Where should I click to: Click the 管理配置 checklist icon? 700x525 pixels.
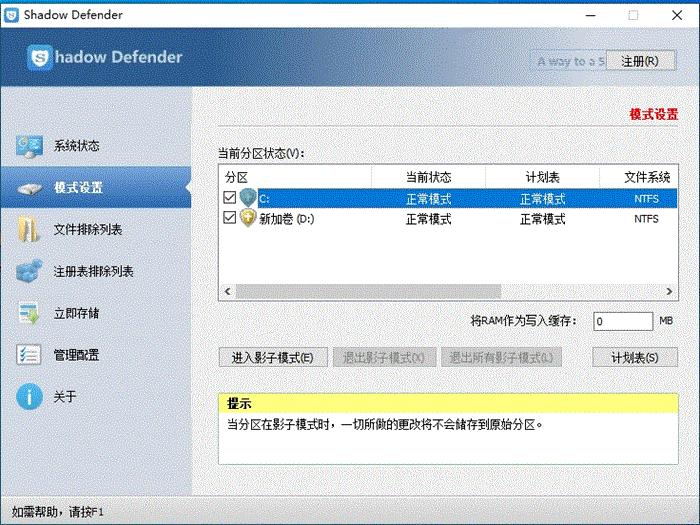(29, 355)
